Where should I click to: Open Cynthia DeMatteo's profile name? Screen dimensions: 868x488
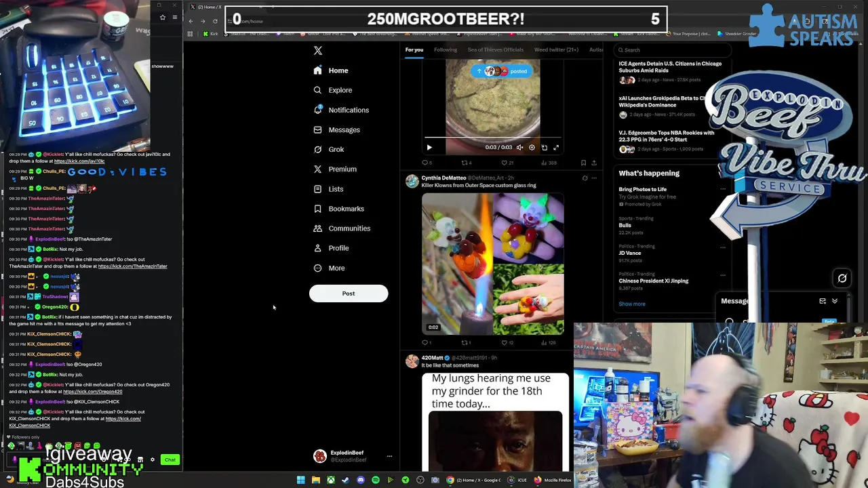pos(443,178)
